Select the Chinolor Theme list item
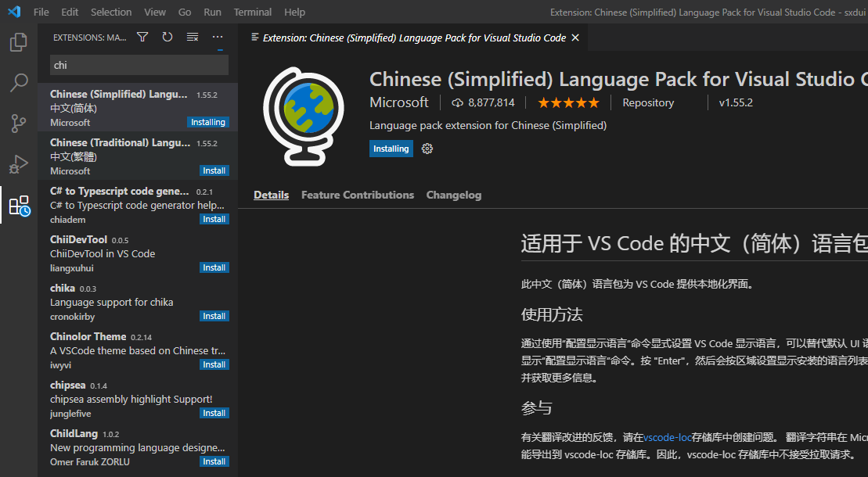Screen dimensions: 868x477 coord(138,350)
